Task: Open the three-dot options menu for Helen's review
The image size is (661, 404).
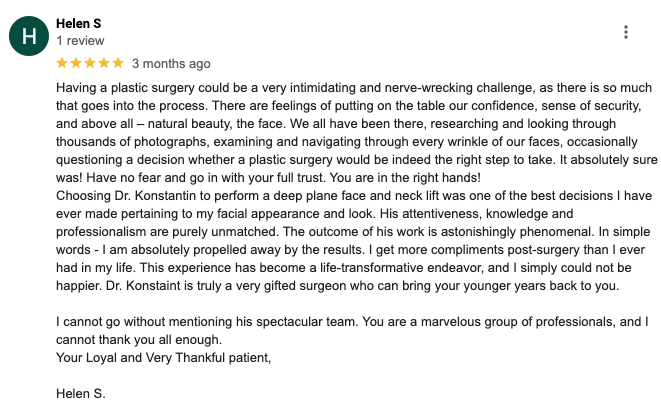Action: (626, 32)
